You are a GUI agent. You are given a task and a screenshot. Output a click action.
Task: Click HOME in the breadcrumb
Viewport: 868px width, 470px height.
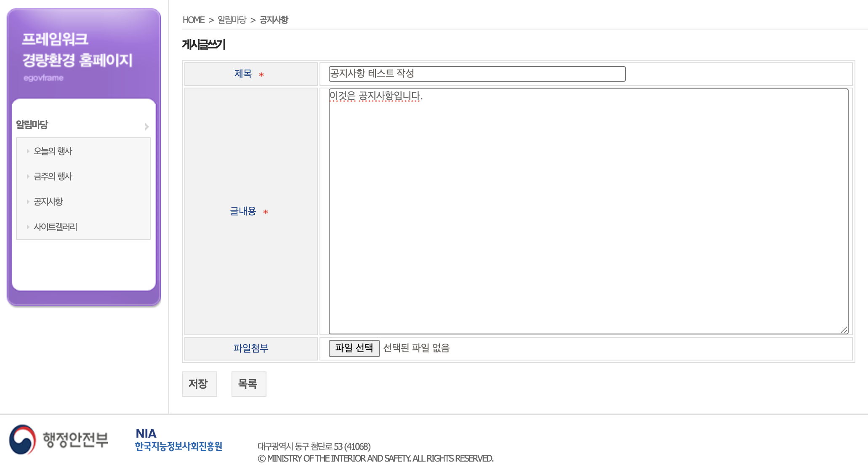coord(193,20)
